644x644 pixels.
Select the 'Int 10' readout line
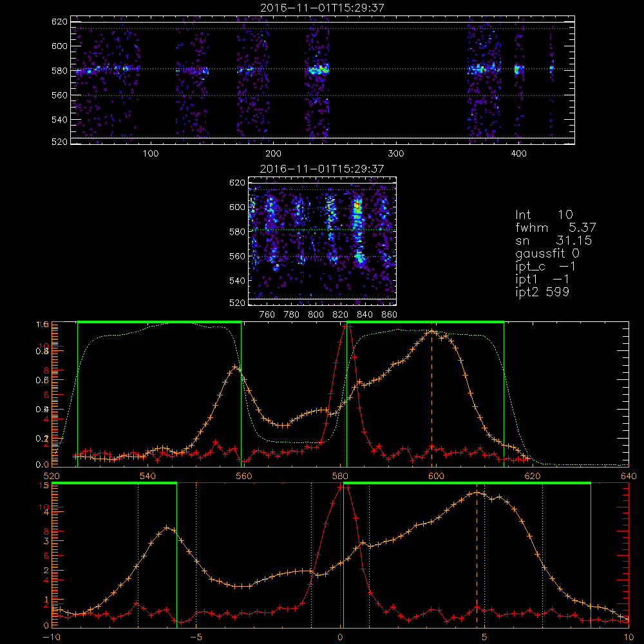pos(544,214)
